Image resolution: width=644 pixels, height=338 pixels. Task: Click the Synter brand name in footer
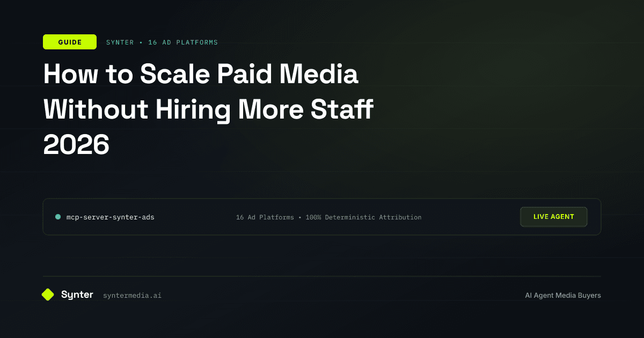tap(77, 295)
